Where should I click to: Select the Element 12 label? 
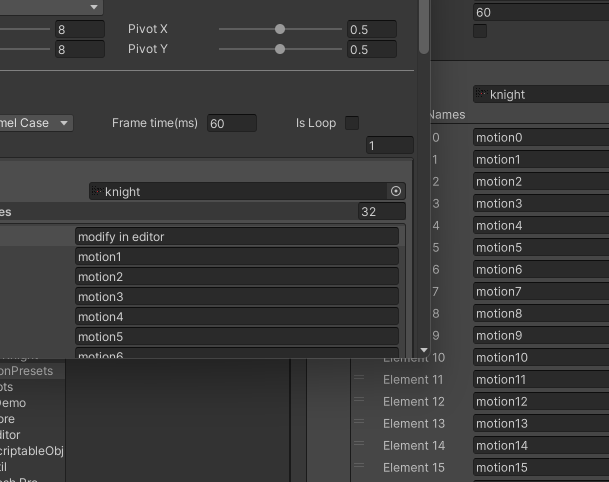(x=414, y=402)
